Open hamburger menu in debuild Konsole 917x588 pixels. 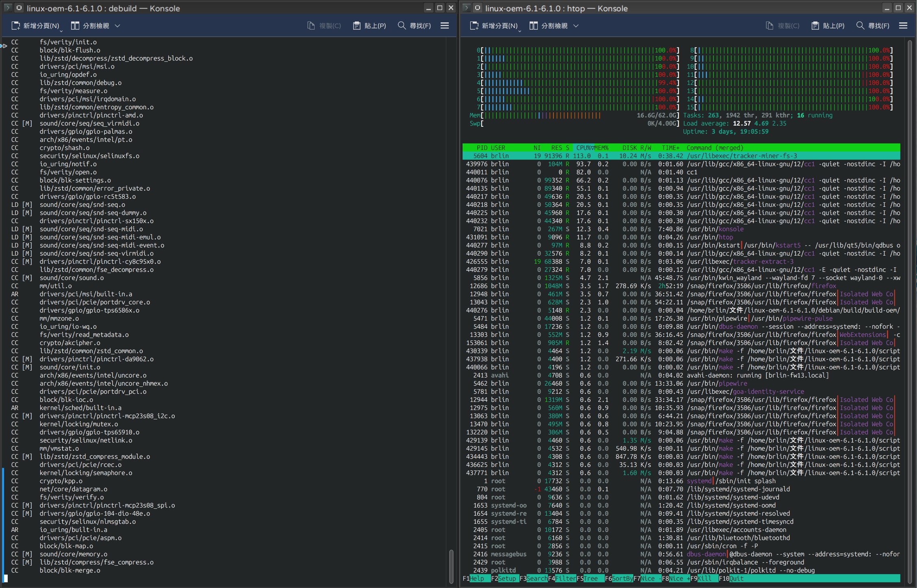[x=445, y=26]
